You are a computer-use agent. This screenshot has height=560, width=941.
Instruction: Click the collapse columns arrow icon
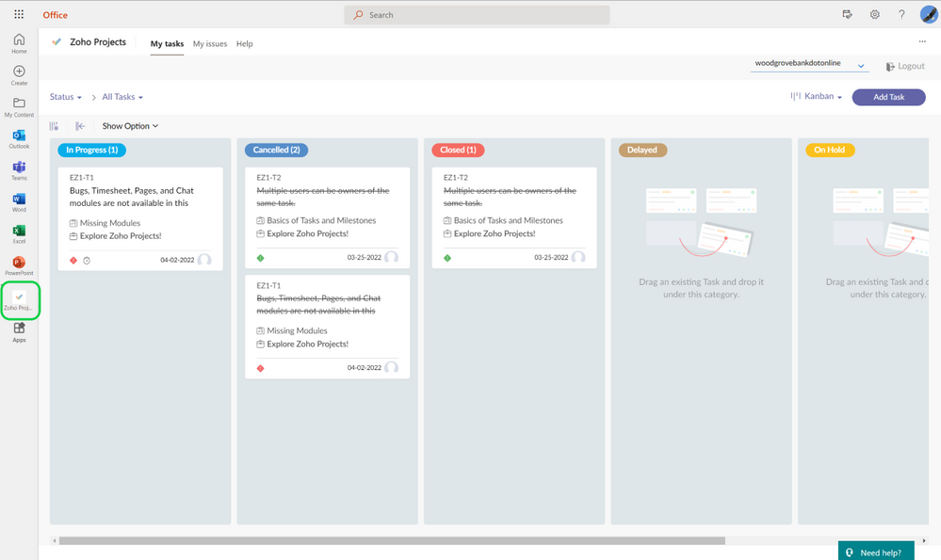pyautogui.click(x=80, y=126)
